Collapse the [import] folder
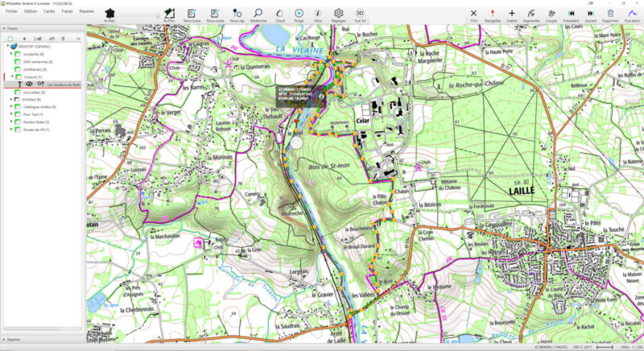Image resolution: width=644 pixels, height=351 pixels. pyautogui.click(x=11, y=76)
